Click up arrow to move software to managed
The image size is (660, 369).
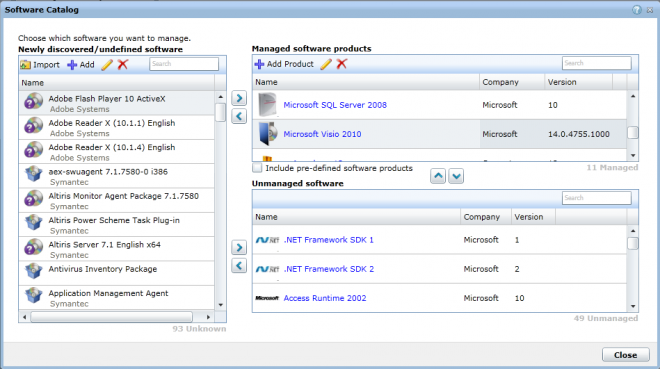coord(438,176)
